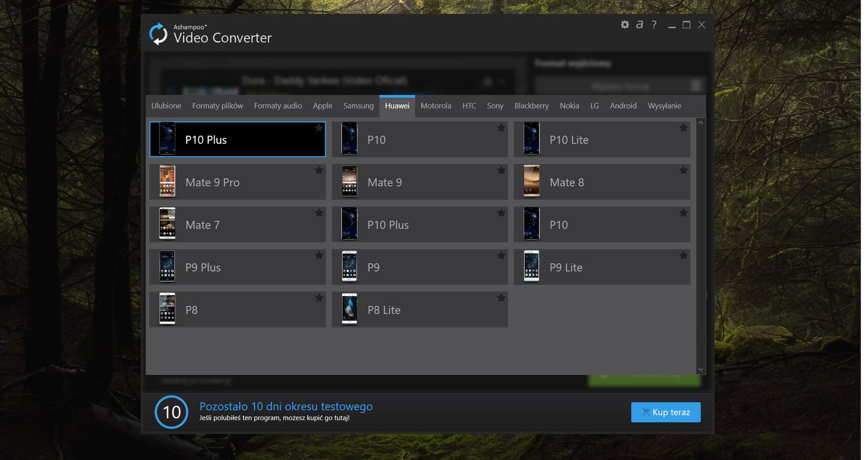The width and height of the screenshot is (868, 460).
Task: Toggle the favorite star on Mate 9
Action: pos(501,170)
